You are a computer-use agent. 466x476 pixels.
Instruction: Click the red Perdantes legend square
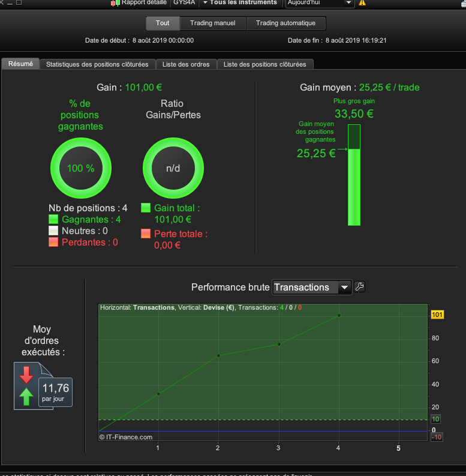(x=53, y=242)
